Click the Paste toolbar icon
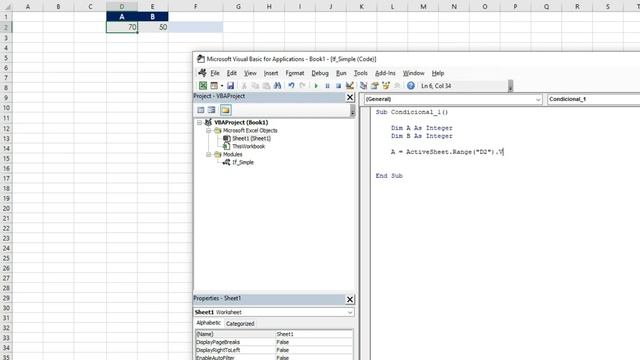 (266, 86)
